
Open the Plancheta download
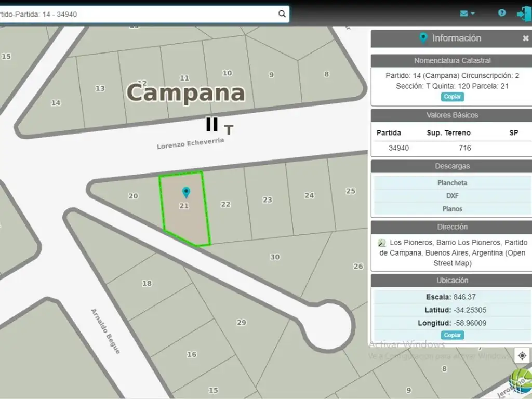coord(452,183)
